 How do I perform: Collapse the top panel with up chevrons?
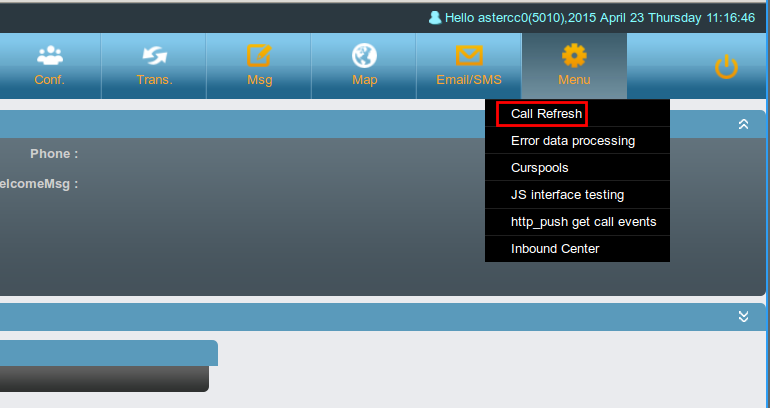743,124
